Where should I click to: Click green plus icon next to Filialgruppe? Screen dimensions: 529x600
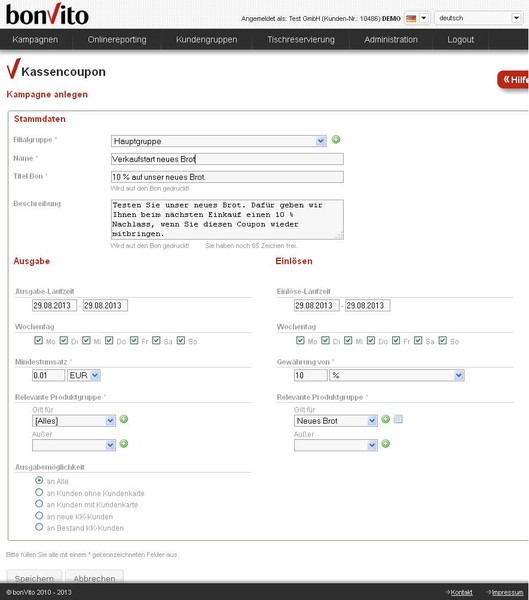tap(336, 140)
